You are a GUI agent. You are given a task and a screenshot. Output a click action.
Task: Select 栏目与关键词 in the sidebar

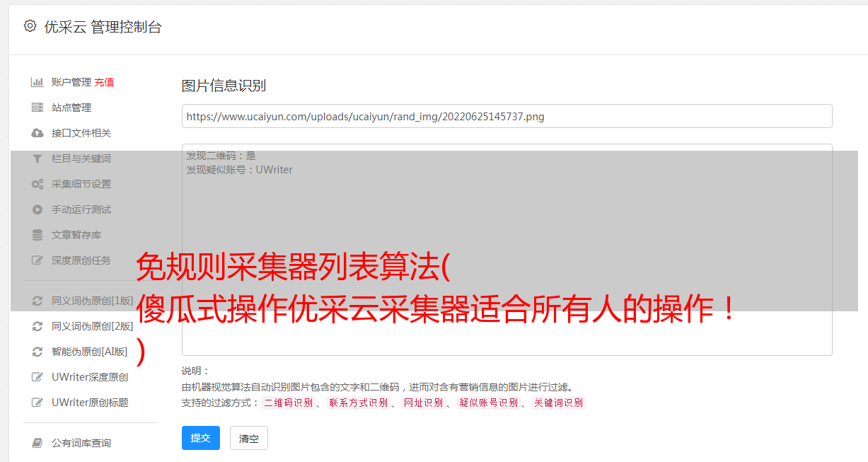(x=81, y=158)
